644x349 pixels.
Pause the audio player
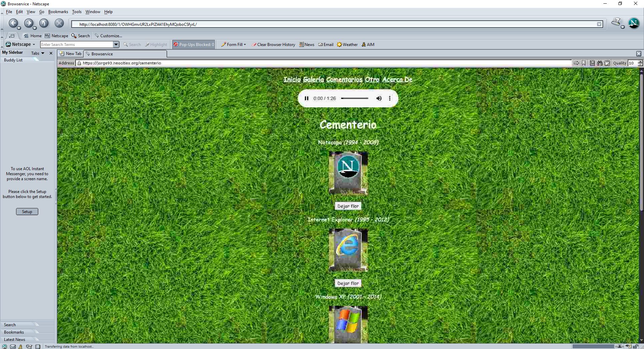click(306, 98)
